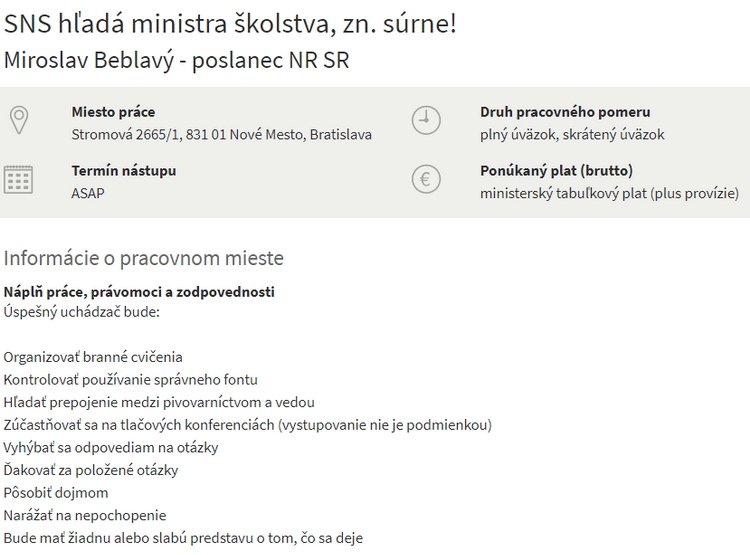The image size is (750, 555).
Task: Open Miroslav Beblavý employer name link
Action: click(x=177, y=59)
